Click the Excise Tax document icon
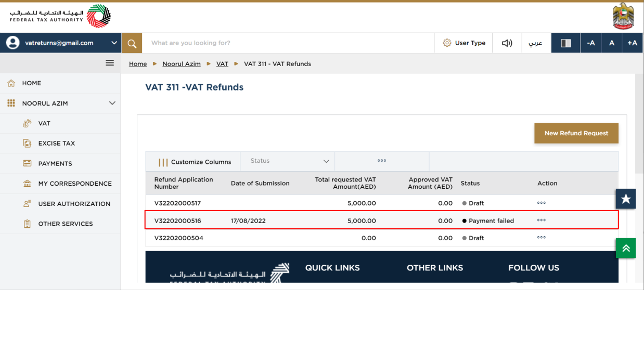 [x=28, y=144]
